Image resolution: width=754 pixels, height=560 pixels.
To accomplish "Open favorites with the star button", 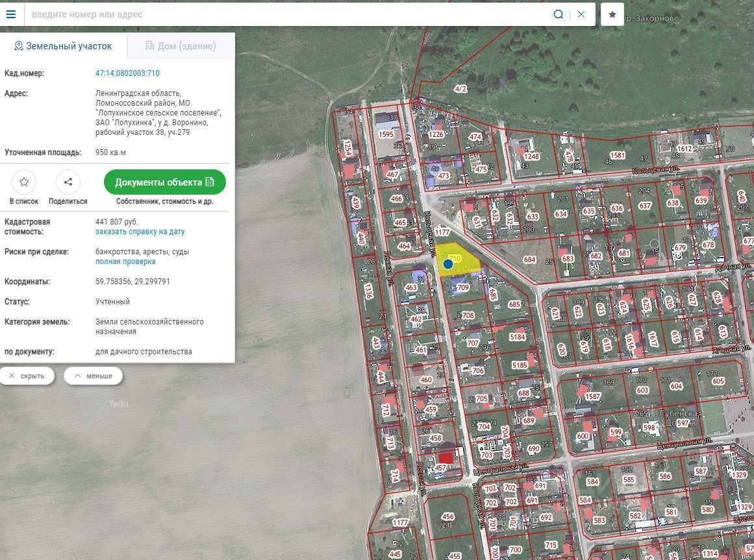I will pos(612,14).
